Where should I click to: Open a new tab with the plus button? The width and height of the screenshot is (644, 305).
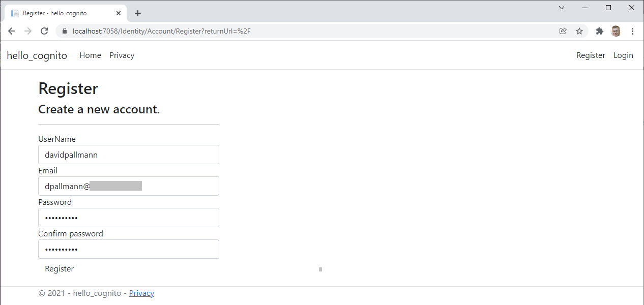137,13
